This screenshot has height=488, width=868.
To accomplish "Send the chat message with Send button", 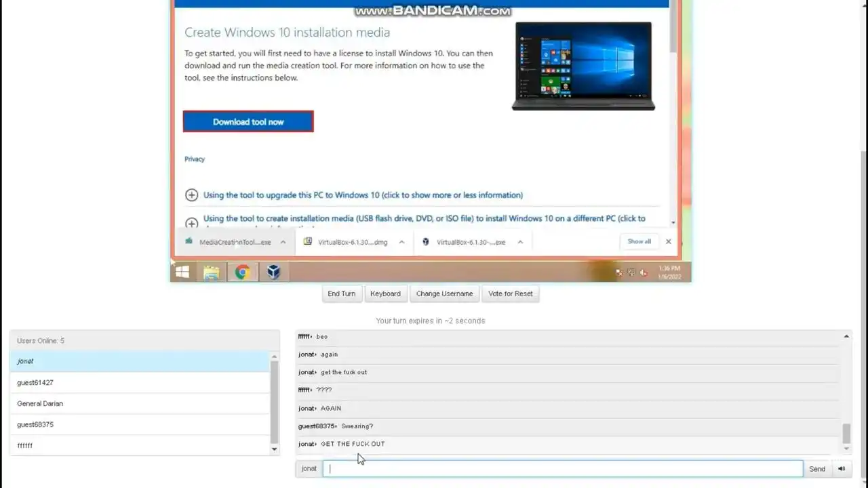I will [817, 468].
